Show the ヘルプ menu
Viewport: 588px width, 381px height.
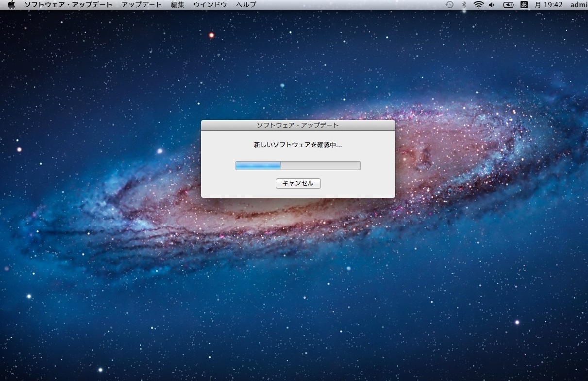point(246,5)
